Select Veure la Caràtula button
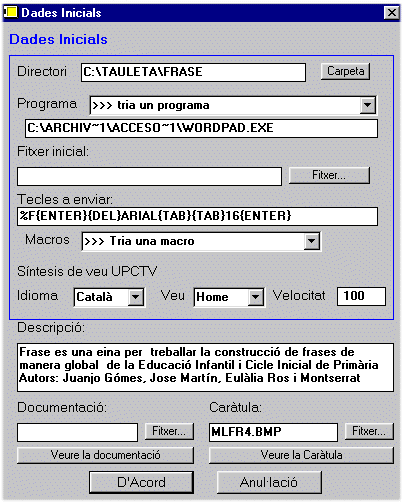Viewport: 403px width, 502px height. tap(301, 455)
